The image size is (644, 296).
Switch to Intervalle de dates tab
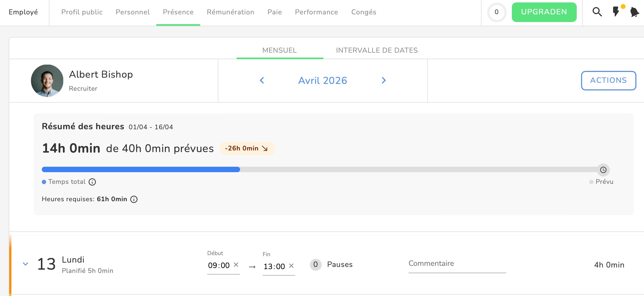pyautogui.click(x=377, y=50)
